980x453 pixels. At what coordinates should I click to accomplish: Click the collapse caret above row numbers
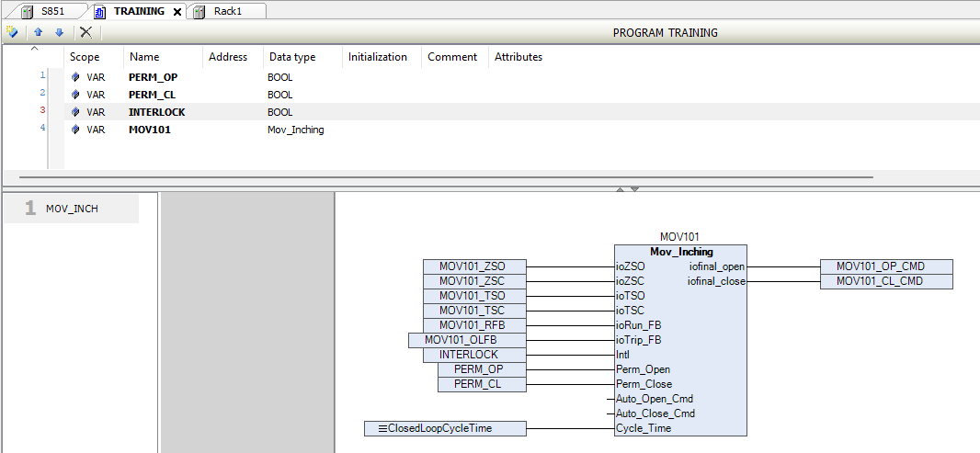(34, 49)
